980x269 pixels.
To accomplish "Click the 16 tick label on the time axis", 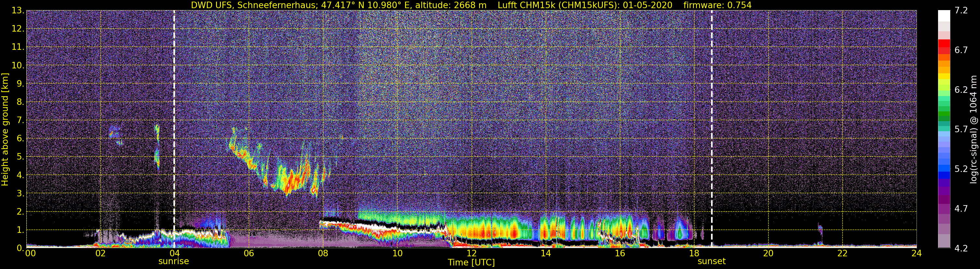I will tap(620, 254).
